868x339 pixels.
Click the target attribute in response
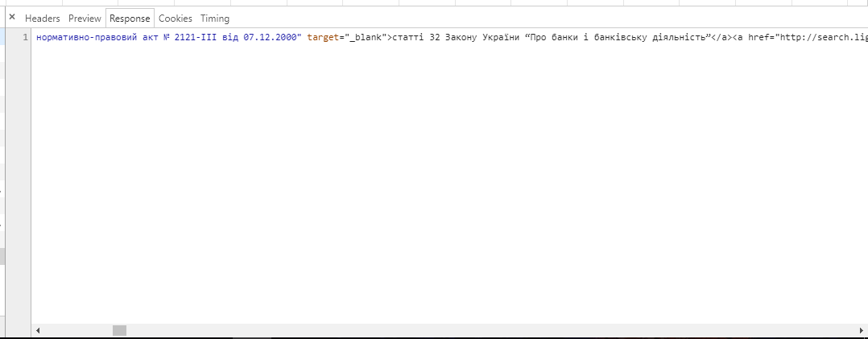coord(323,38)
